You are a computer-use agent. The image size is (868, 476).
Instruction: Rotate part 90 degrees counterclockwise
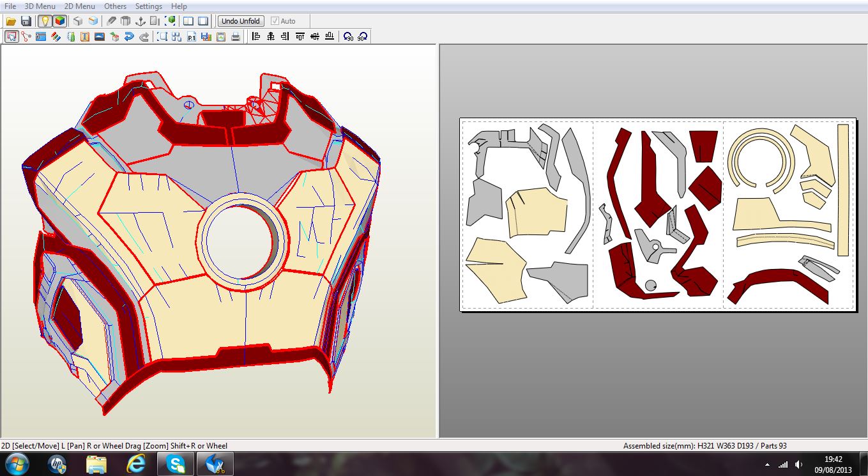[x=348, y=36]
